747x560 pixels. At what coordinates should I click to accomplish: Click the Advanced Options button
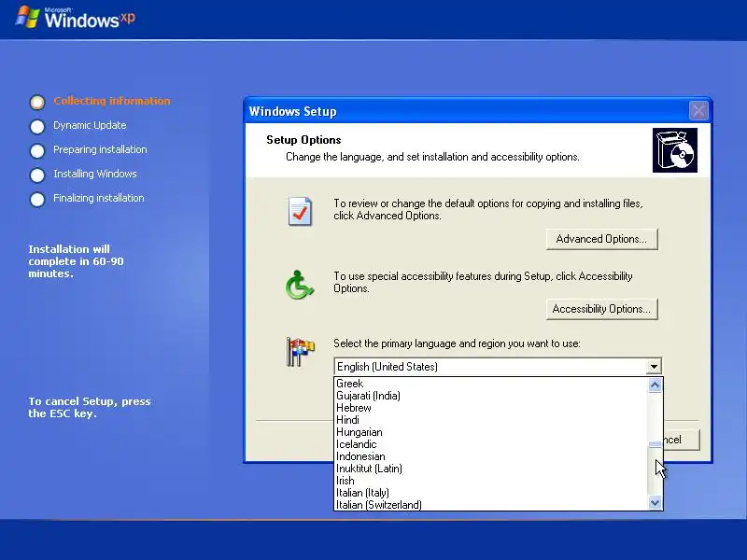click(601, 239)
